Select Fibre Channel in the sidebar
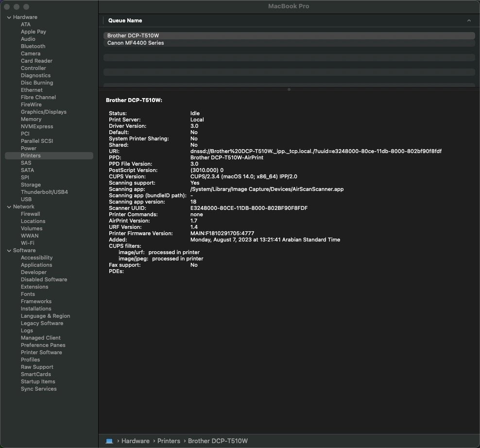Screen dimensions: 480x448 point(38,97)
